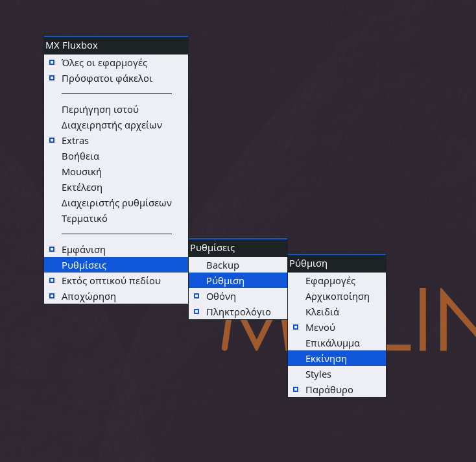Viewport: 476px width, 462px height.
Task: Open the Οθόνη submenu
Action: point(238,297)
